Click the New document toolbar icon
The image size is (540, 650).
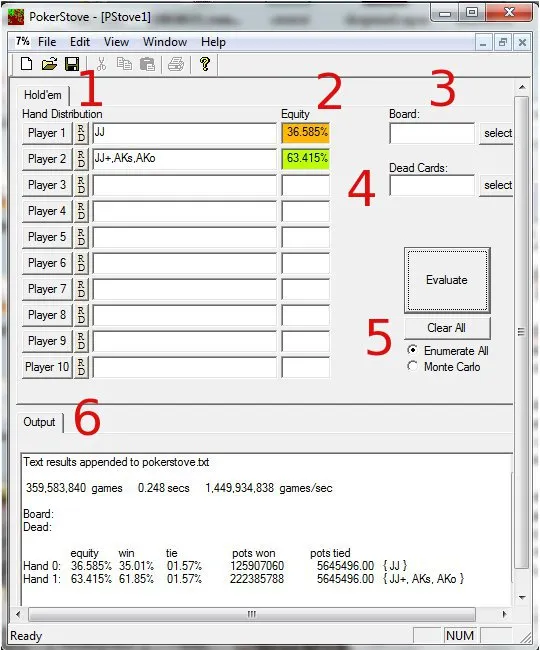pyautogui.click(x=27, y=64)
